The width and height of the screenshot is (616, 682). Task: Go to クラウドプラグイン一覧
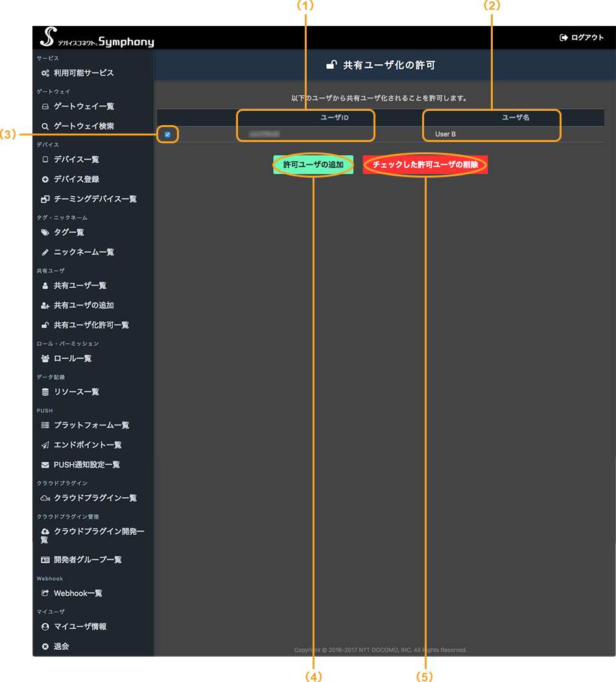[x=95, y=498]
